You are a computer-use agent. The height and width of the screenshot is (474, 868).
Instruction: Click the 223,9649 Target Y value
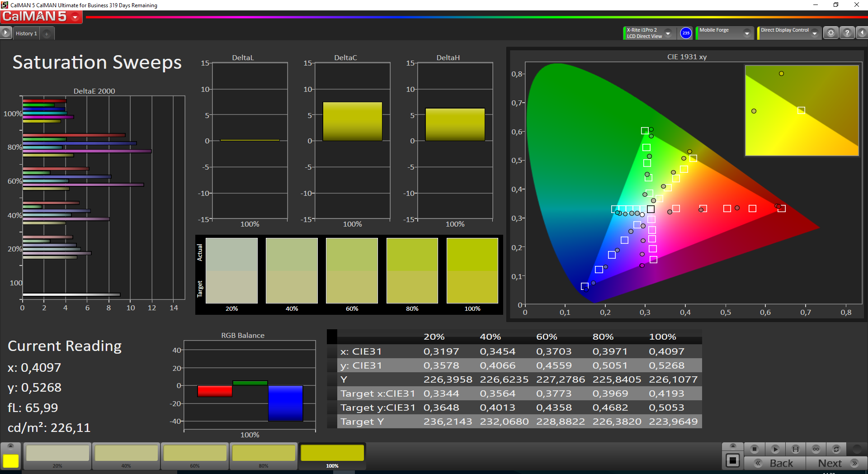(673, 422)
